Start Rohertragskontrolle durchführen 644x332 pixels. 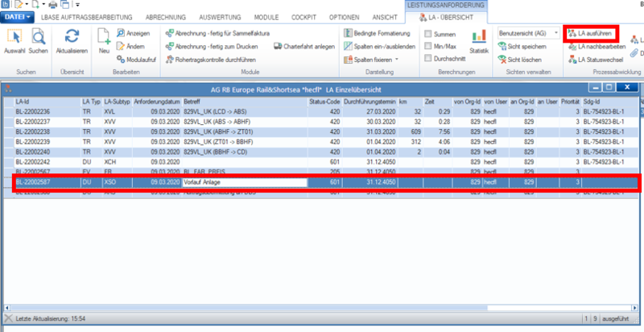tap(211, 60)
